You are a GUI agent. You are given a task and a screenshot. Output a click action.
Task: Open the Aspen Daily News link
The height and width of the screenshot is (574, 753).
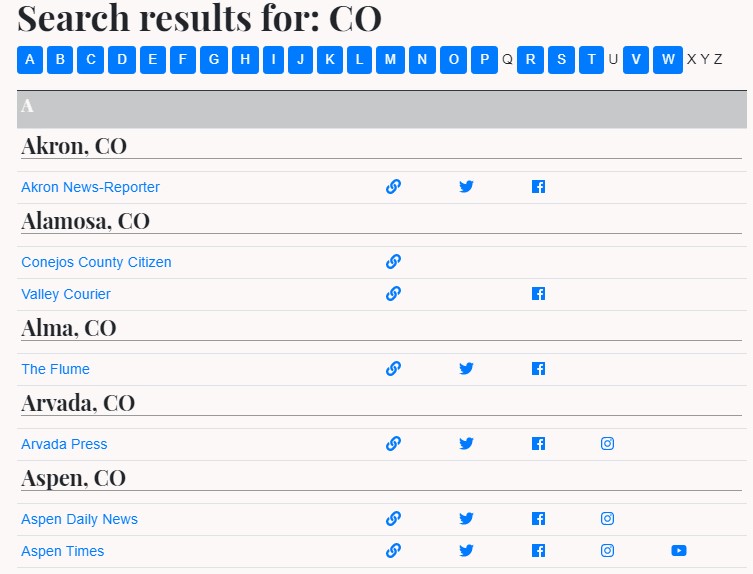(79, 519)
